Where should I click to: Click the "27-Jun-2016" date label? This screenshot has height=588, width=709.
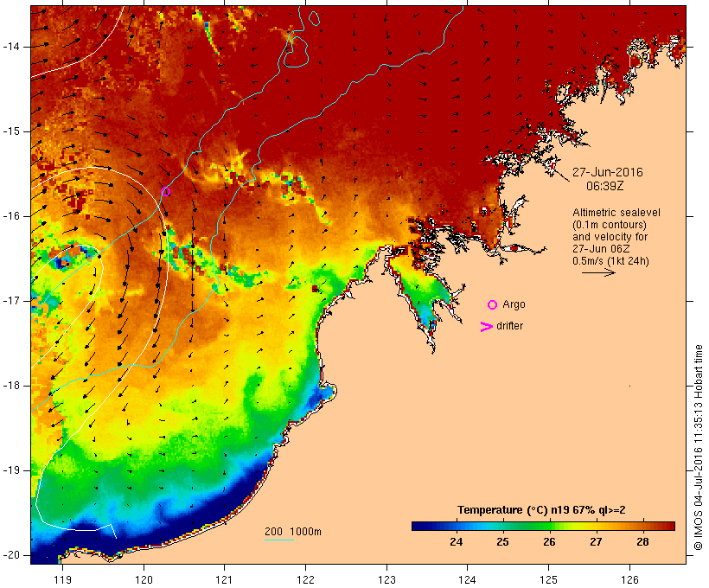pos(607,172)
